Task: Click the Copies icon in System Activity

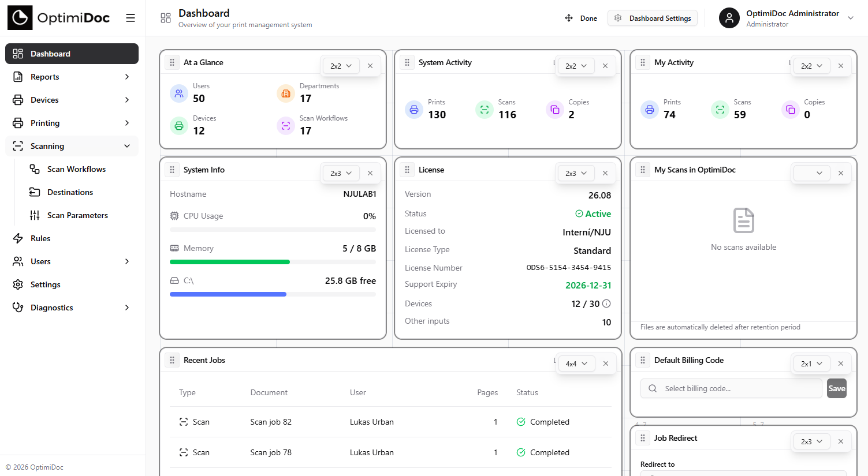Action: click(x=555, y=110)
